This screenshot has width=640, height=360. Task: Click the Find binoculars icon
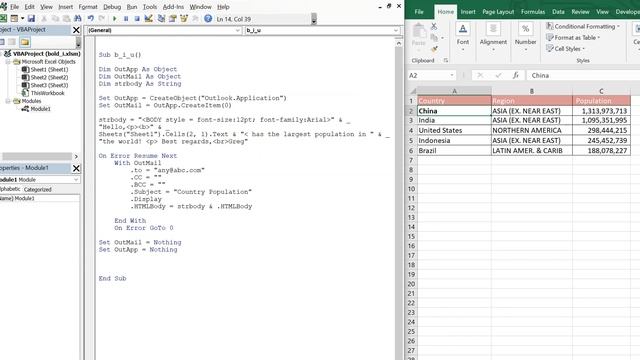(78, 19)
